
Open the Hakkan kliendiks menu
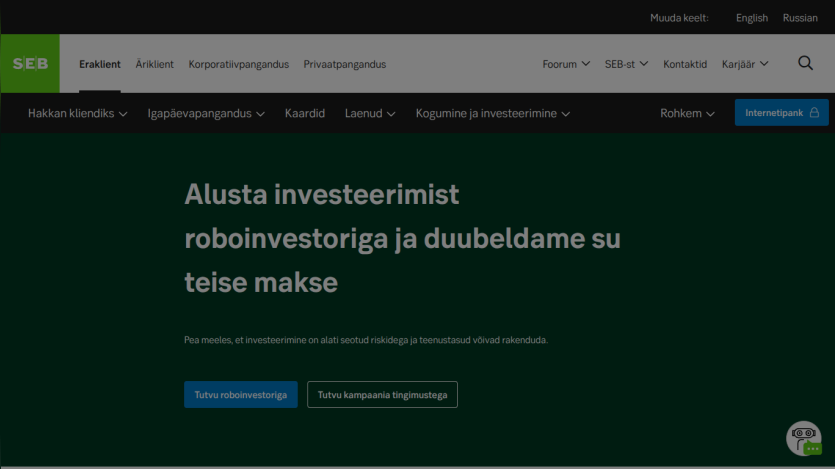point(78,113)
